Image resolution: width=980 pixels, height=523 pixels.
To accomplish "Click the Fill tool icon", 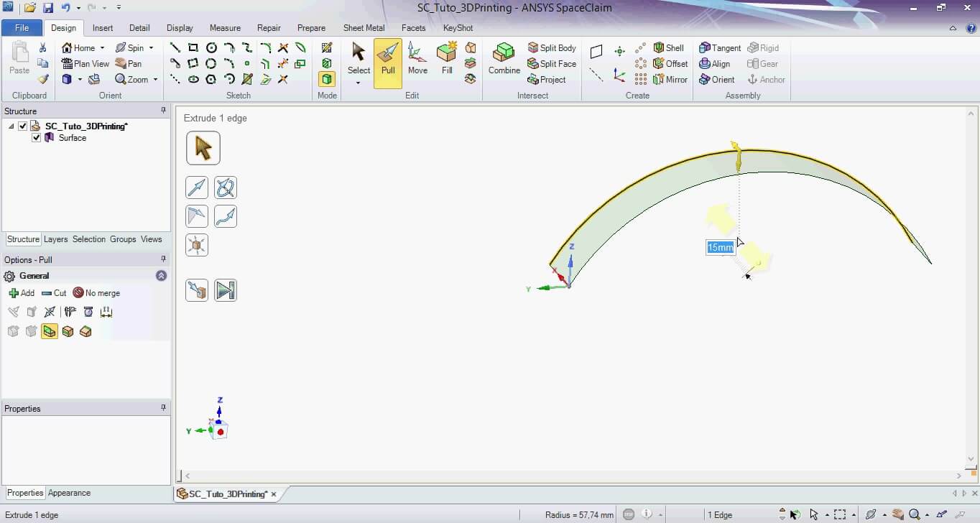I will 447,59.
